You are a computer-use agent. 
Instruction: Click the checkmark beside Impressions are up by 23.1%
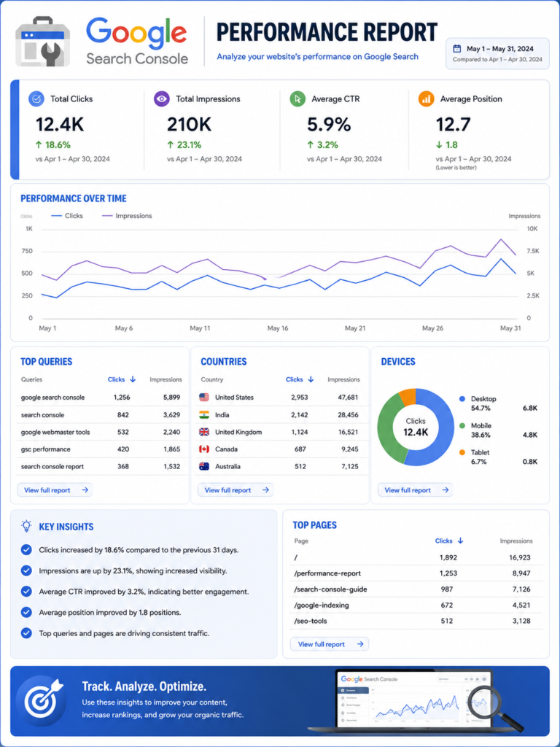click(27, 570)
